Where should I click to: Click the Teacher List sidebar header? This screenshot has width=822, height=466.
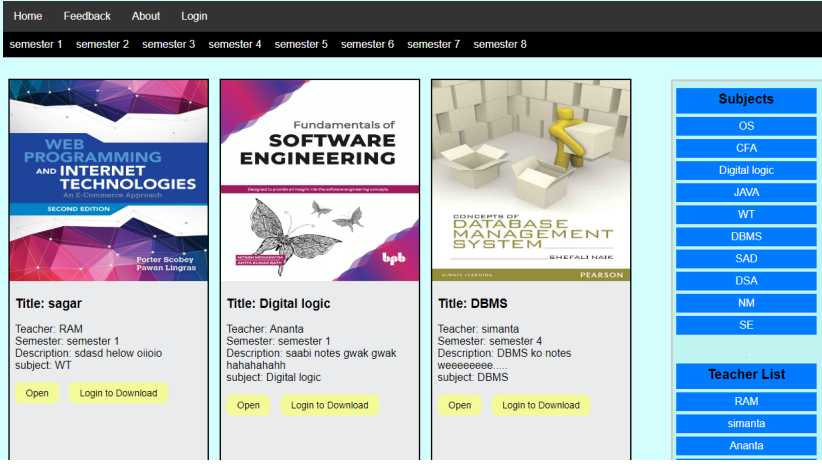[746, 375]
